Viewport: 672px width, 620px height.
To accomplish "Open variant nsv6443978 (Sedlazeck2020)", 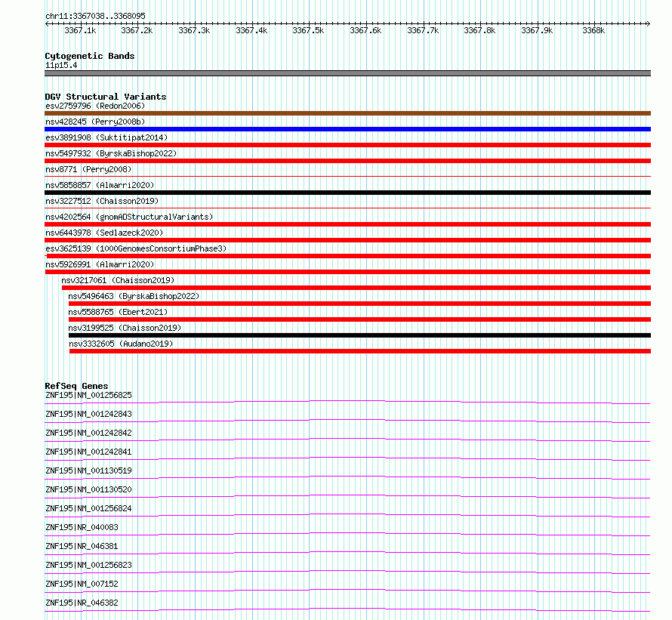I will pyautogui.click(x=104, y=233).
